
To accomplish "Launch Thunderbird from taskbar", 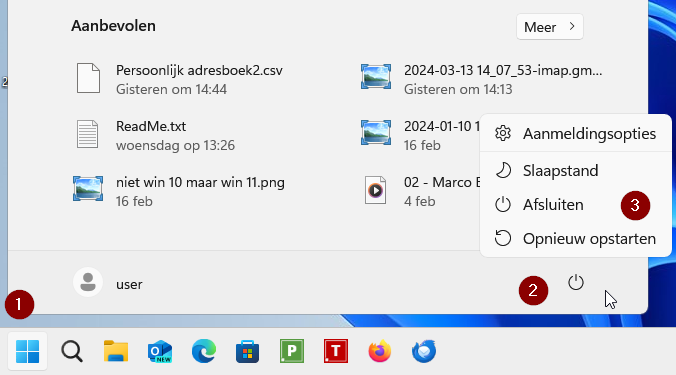I will click(424, 351).
